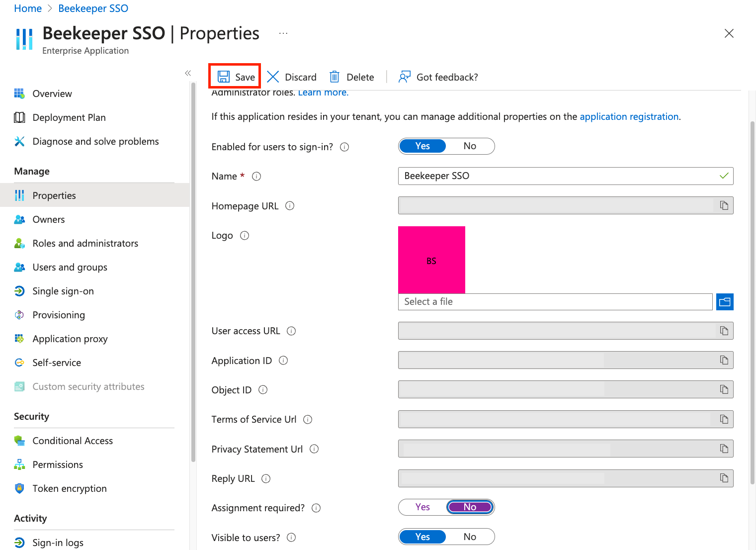Image resolution: width=756 pixels, height=550 pixels.
Task: Open Conditional Access under Security
Action: point(73,441)
